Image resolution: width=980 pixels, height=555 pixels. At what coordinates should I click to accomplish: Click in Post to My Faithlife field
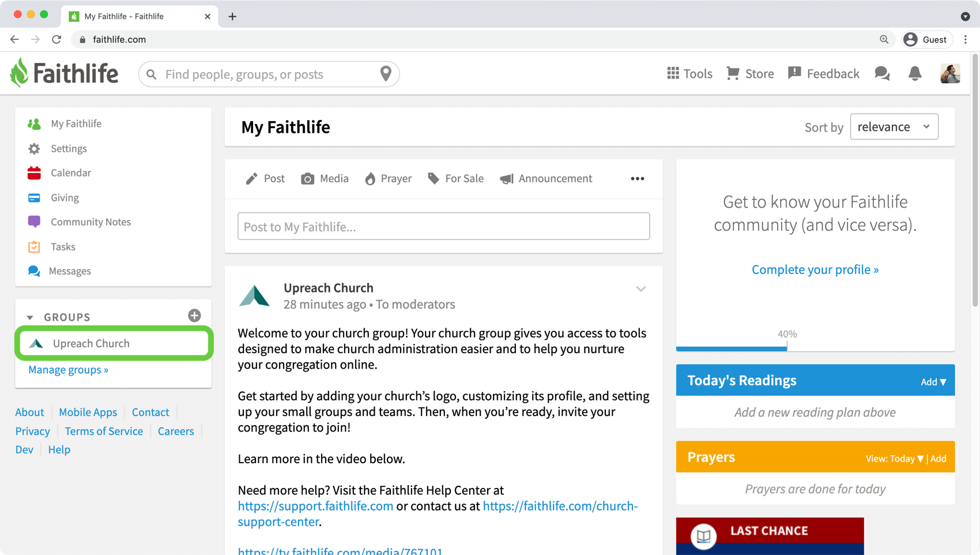pos(443,226)
